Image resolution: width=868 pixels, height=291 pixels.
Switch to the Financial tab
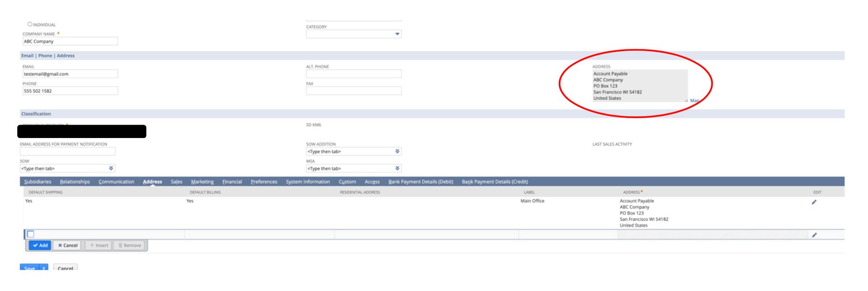[232, 181]
